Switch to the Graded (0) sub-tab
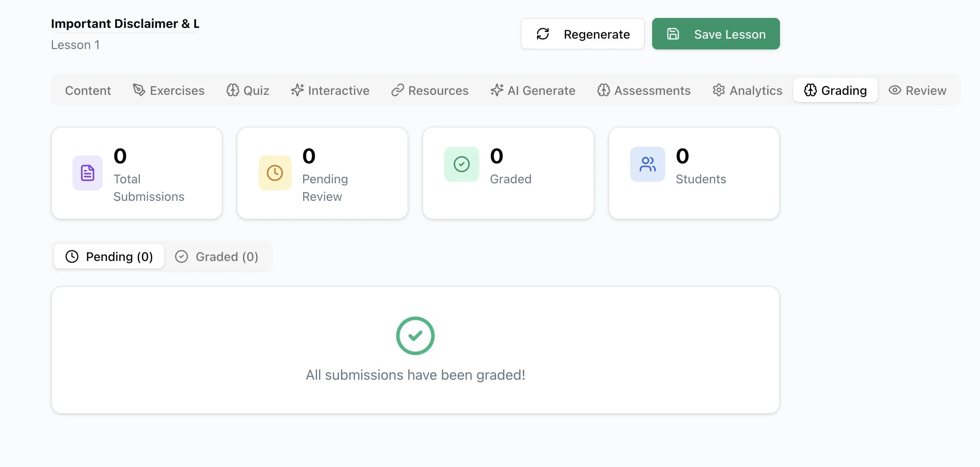This screenshot has height=467, width=980. tap(217, 257)
